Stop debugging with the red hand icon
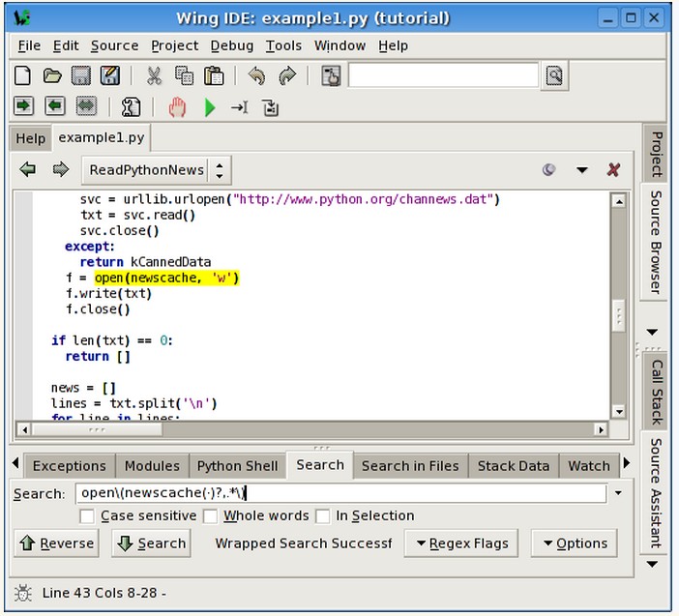The height and width of the screenshot is (616, 679). 177,107
